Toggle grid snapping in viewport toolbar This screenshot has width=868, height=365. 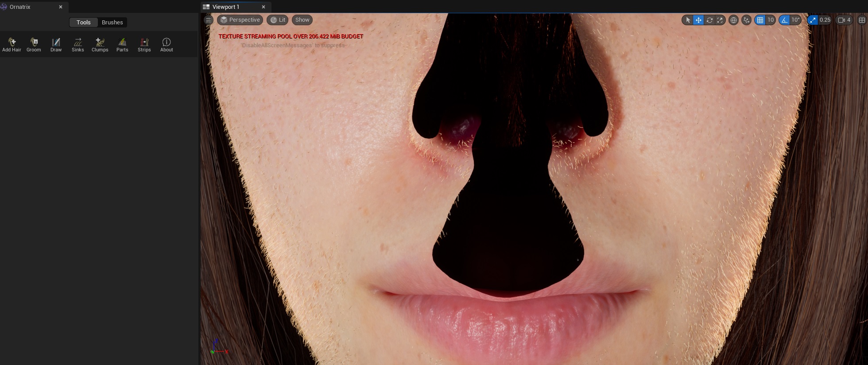click(760, 20)
